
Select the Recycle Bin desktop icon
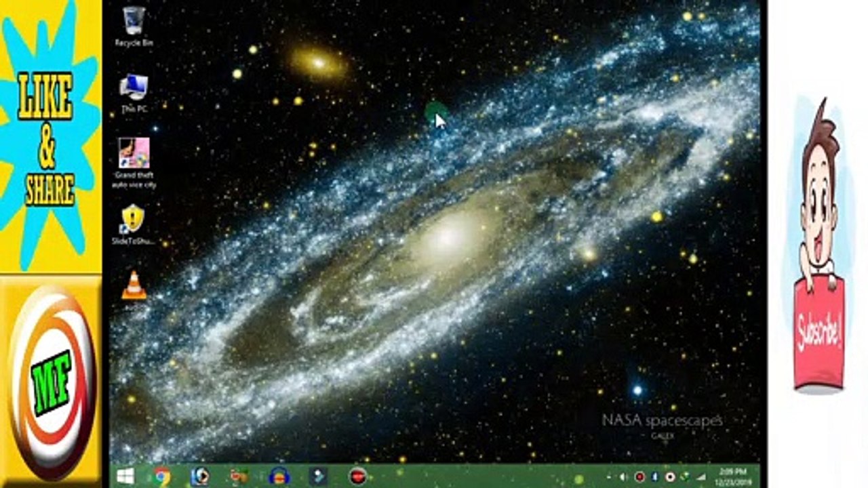[134, 27]
